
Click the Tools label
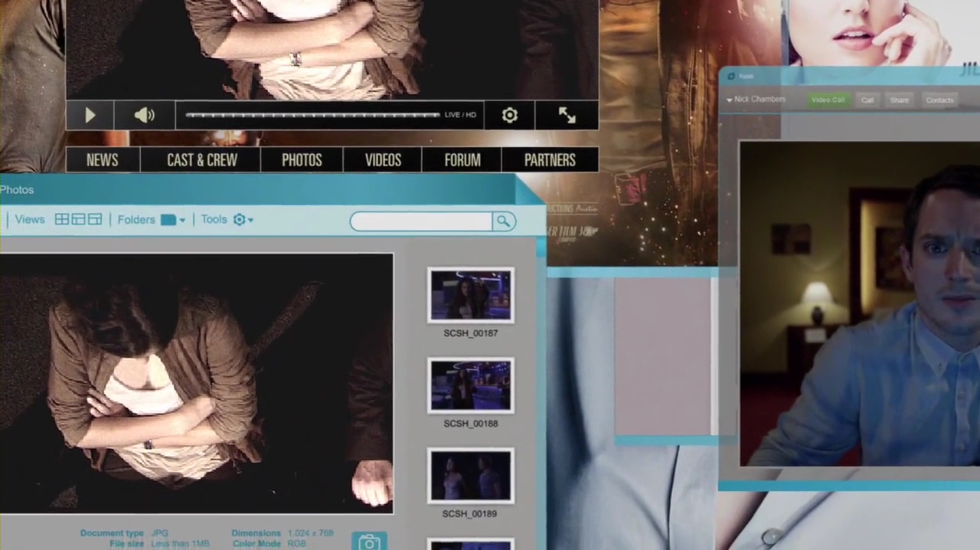tap(214, 220)
